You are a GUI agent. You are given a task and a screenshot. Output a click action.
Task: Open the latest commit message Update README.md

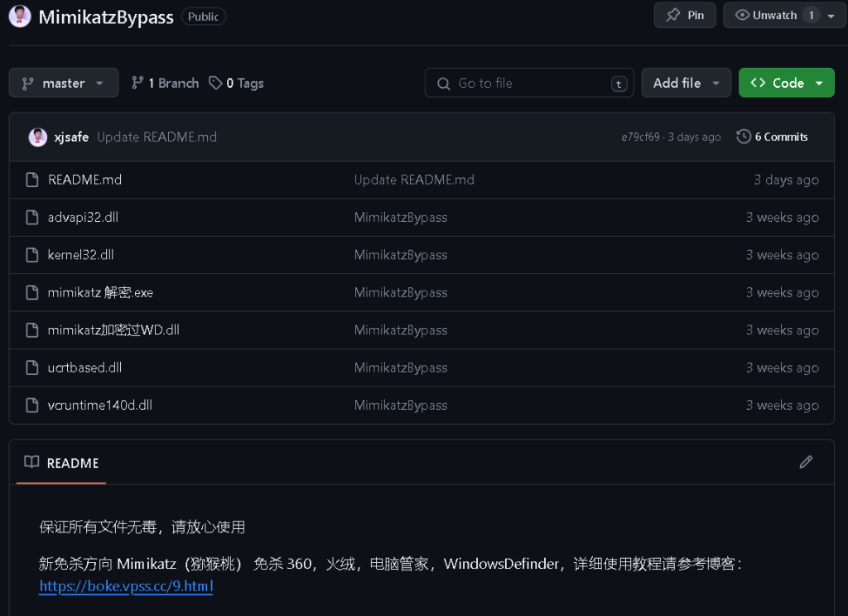[x=157, y=137]
